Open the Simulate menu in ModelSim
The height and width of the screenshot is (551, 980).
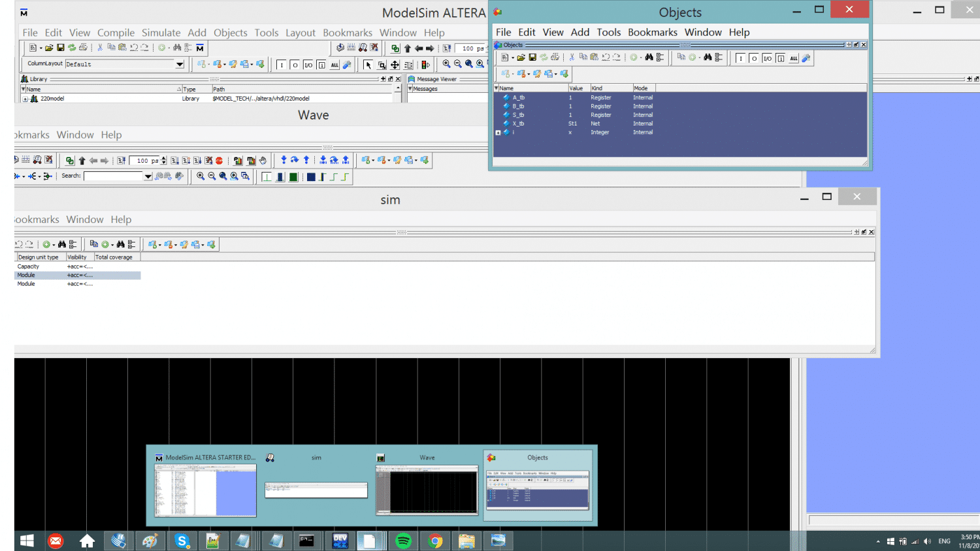(161, 33)
